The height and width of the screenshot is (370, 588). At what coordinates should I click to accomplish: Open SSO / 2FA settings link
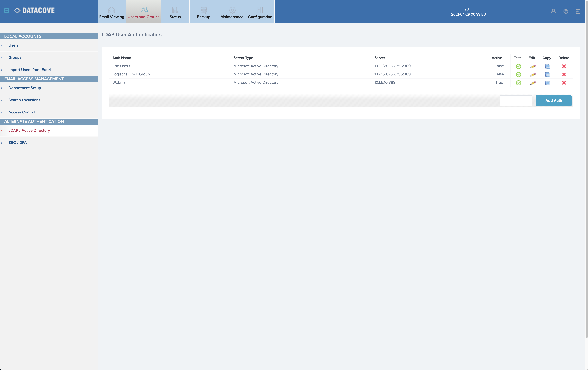(17, 142)
